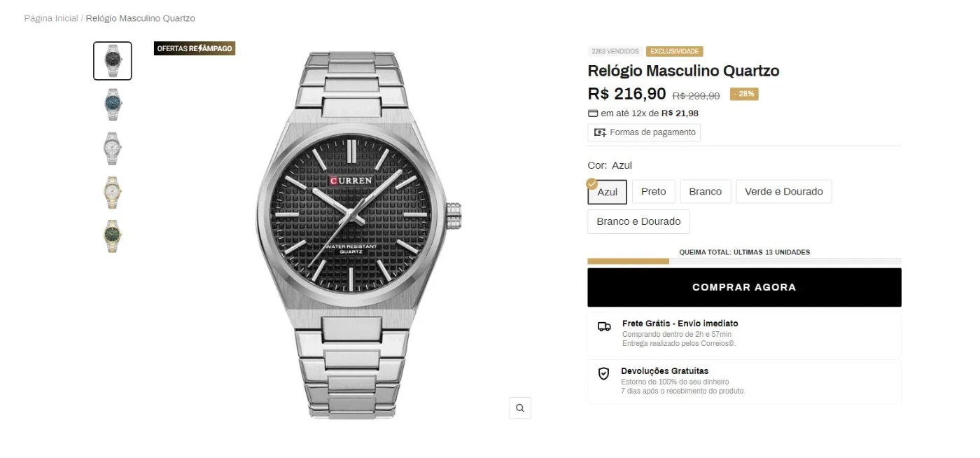
Task: Click the stock remaining progress bar
Action: coord(744,261)
